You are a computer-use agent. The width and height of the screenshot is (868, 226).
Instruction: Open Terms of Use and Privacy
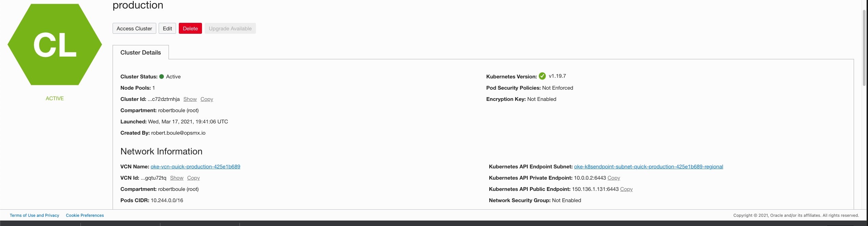click(34, 215)
